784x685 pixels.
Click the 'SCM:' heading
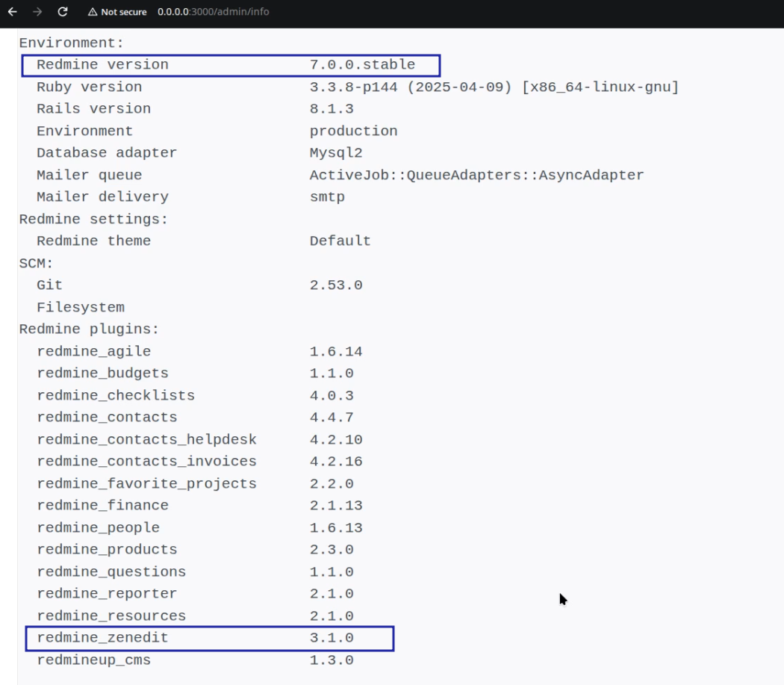coord(36,263)
